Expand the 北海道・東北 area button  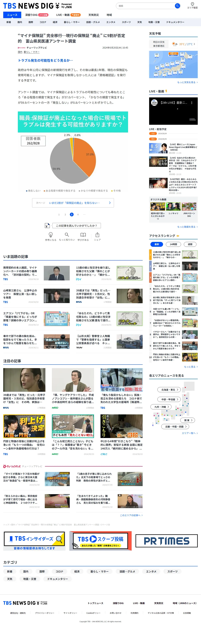coord(169,389)
